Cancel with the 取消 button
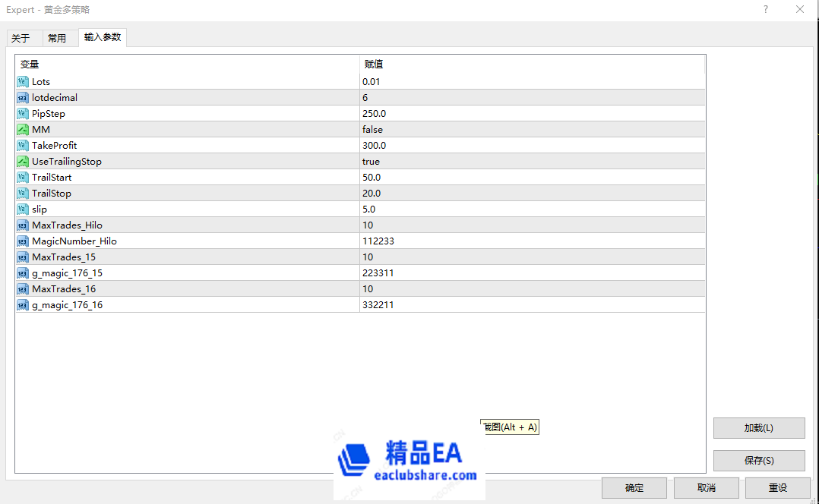The image size is (819, 504). (707, 488)
